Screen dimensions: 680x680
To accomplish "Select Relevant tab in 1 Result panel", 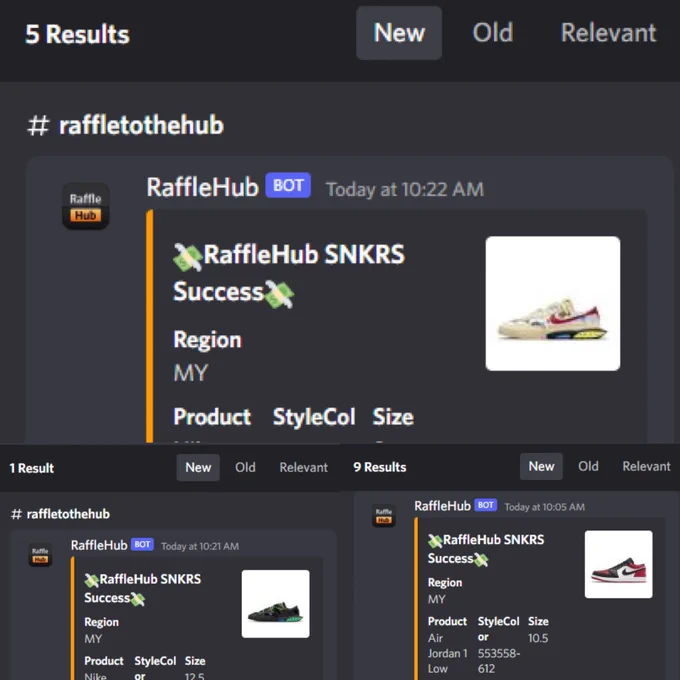I will [x=304, y=468].
